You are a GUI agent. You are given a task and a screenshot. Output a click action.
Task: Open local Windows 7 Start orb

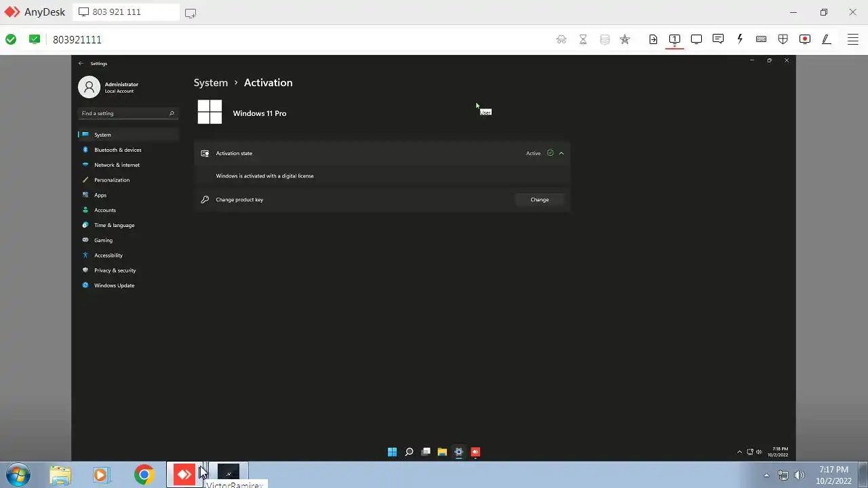18,474
